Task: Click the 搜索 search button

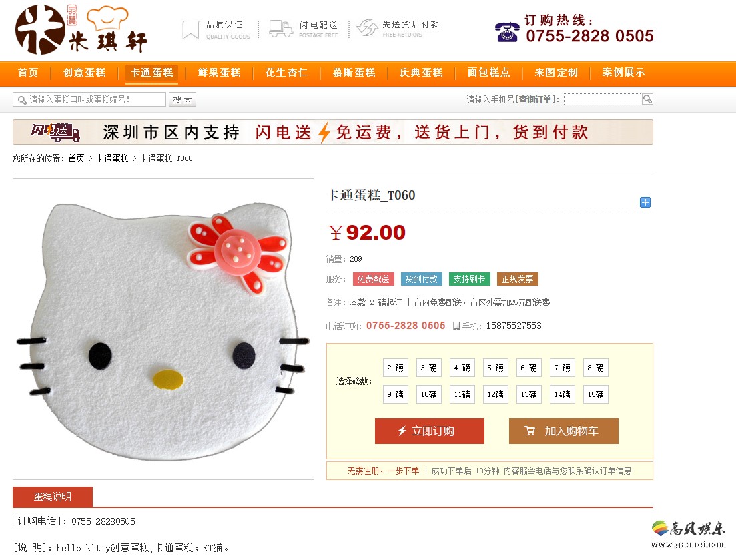Action: point(182,99)
